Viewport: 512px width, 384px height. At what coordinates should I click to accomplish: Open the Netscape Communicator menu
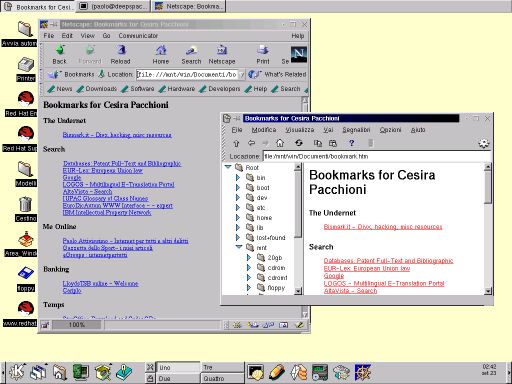click(138, 36)
